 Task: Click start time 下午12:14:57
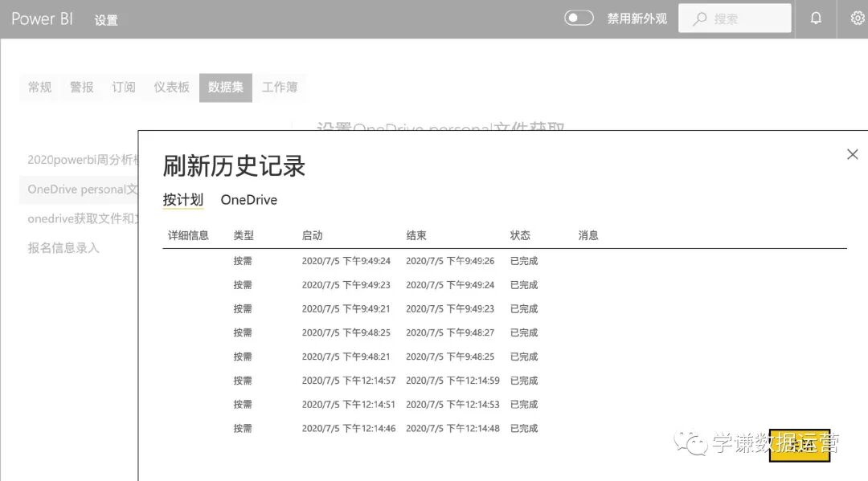(349, 381)
